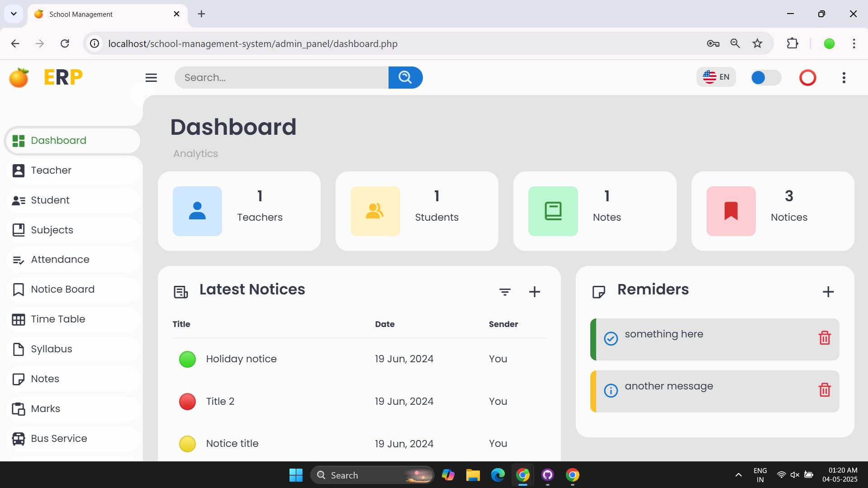Click the Windows taskbar Search box
The height and width of the screenshot is (488, 868).
(x=372, y=475)
